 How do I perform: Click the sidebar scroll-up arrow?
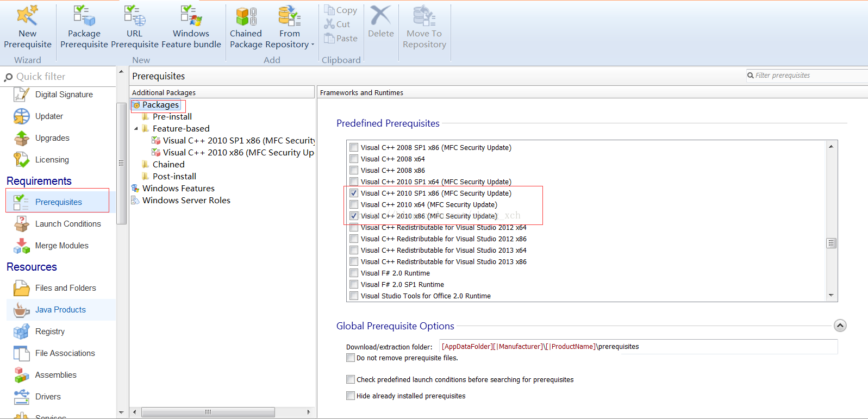click(x=121, y=72)
